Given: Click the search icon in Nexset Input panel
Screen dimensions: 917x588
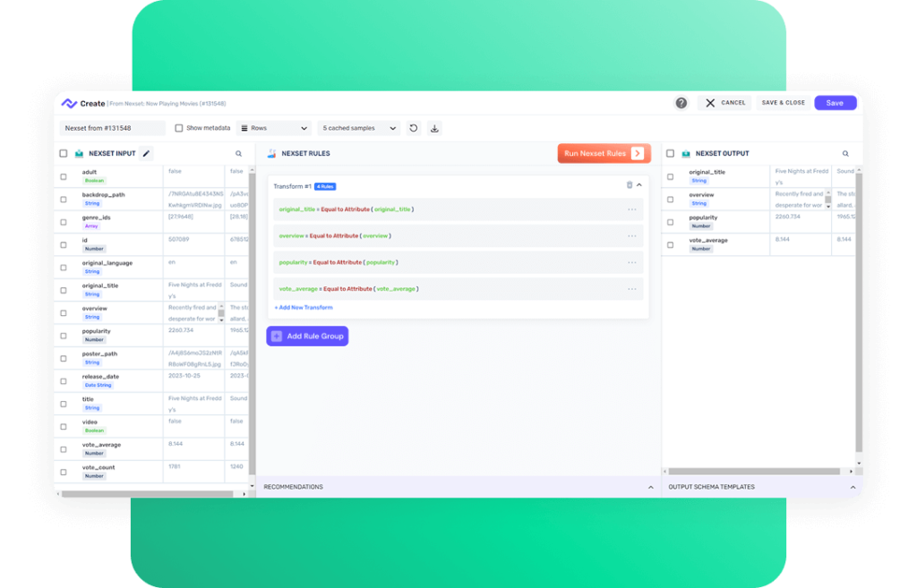Looking at the screenshot, I should pos(238,154).
